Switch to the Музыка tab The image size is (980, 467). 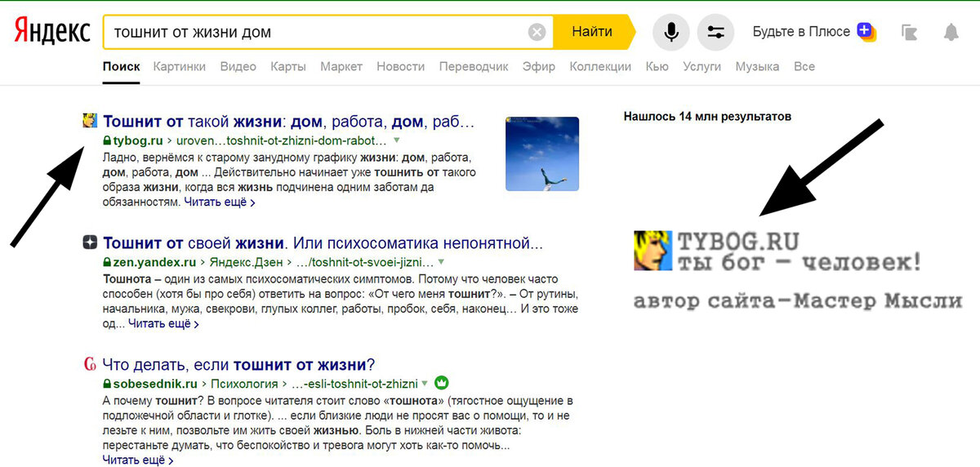click(757, 67)
